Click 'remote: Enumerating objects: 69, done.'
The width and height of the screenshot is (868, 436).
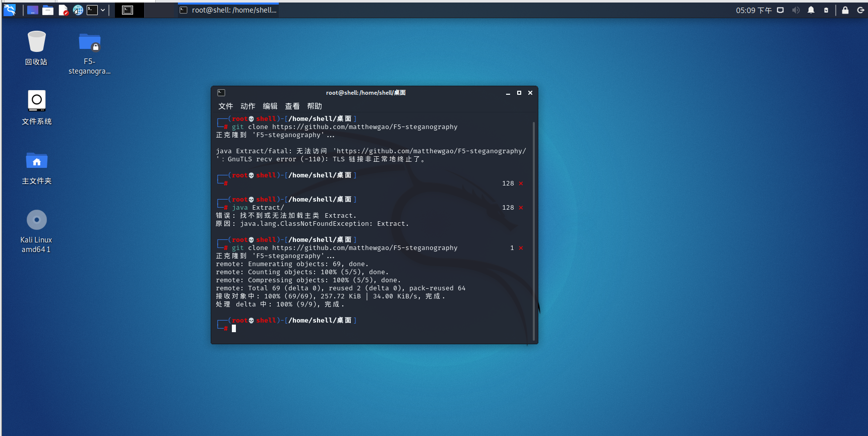(292, 264)
